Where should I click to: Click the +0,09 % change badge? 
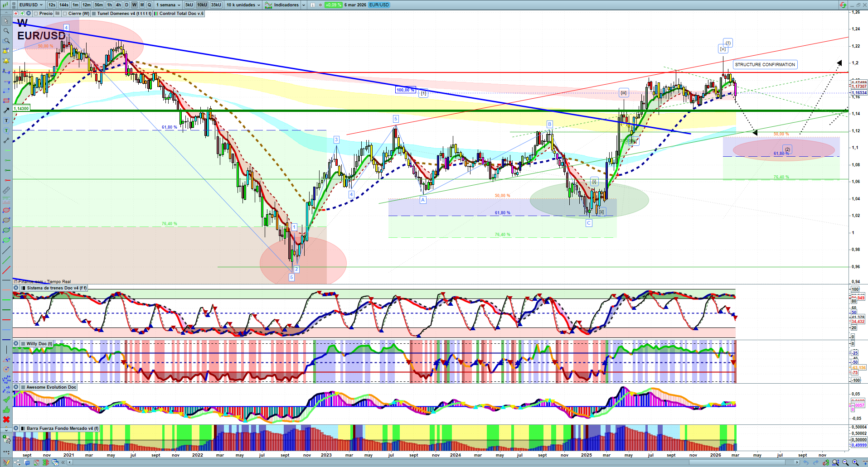[x=333, y=5]
